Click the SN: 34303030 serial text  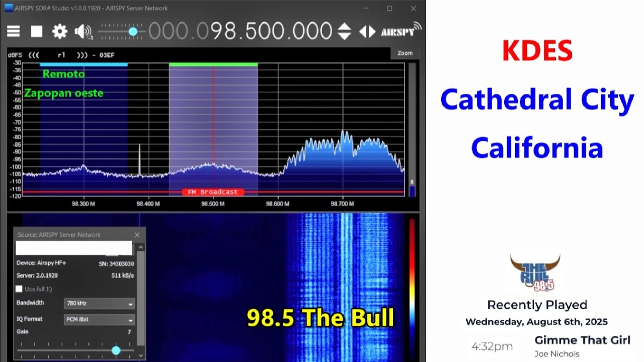tap(116, 263)
